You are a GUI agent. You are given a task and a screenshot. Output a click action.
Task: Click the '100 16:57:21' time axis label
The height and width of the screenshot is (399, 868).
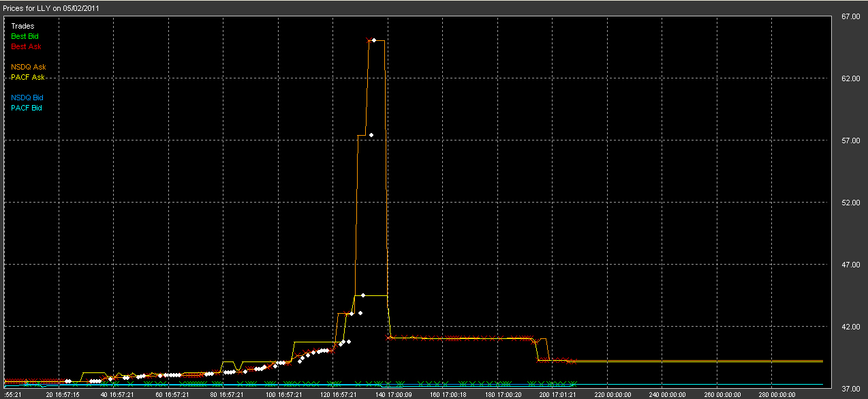point(283,394)
